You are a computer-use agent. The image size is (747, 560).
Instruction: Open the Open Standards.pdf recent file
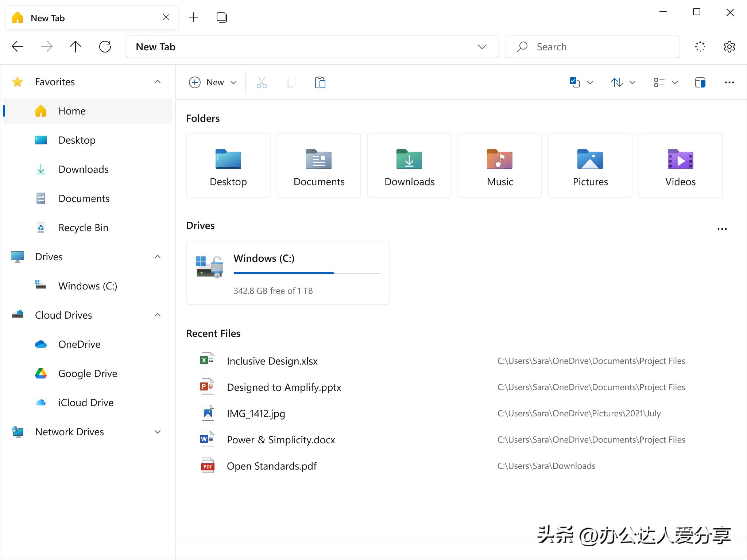point(271,466)
